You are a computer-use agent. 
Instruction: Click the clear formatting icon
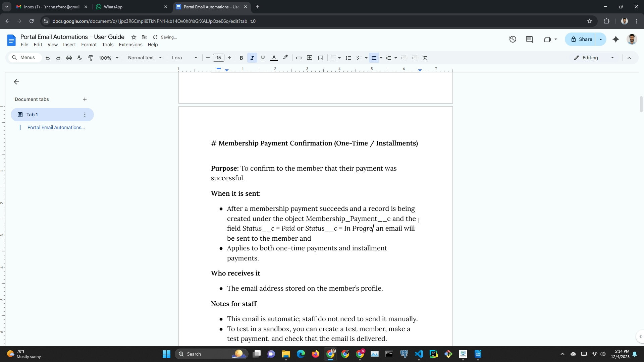point(425,58)
